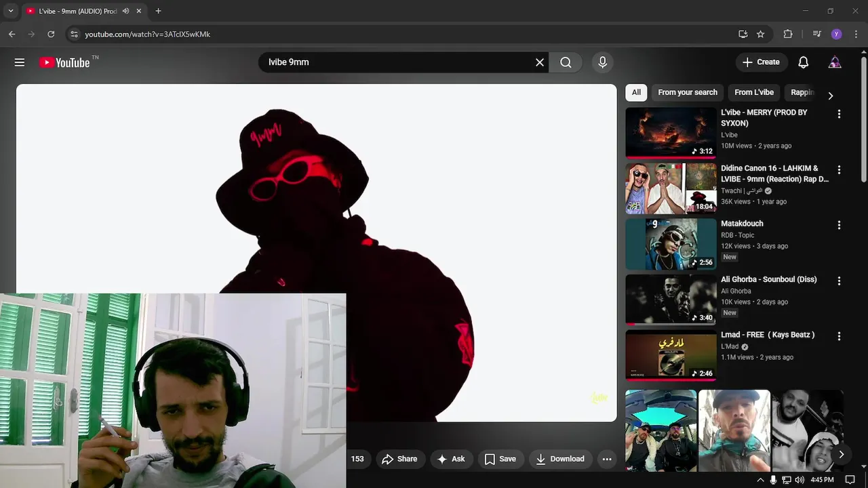Viewport: 868px width, 488px height.
Task: Open the Chrome profile Y avatar
Action: [x=836, y=34]
